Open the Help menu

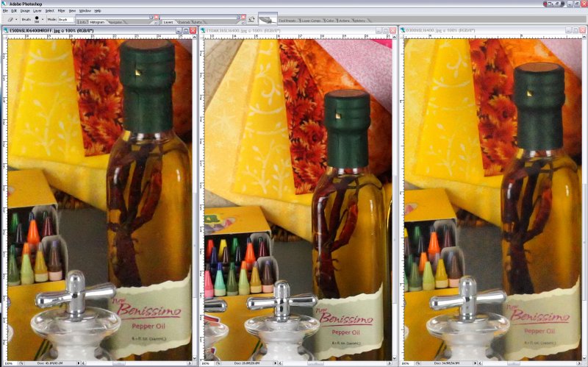(98, 11)
